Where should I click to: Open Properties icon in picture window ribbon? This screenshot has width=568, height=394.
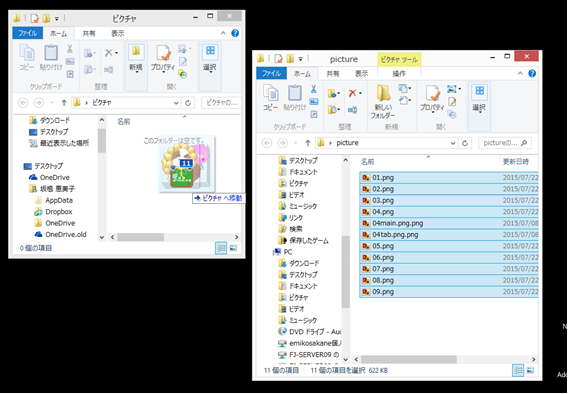[433, 93]
